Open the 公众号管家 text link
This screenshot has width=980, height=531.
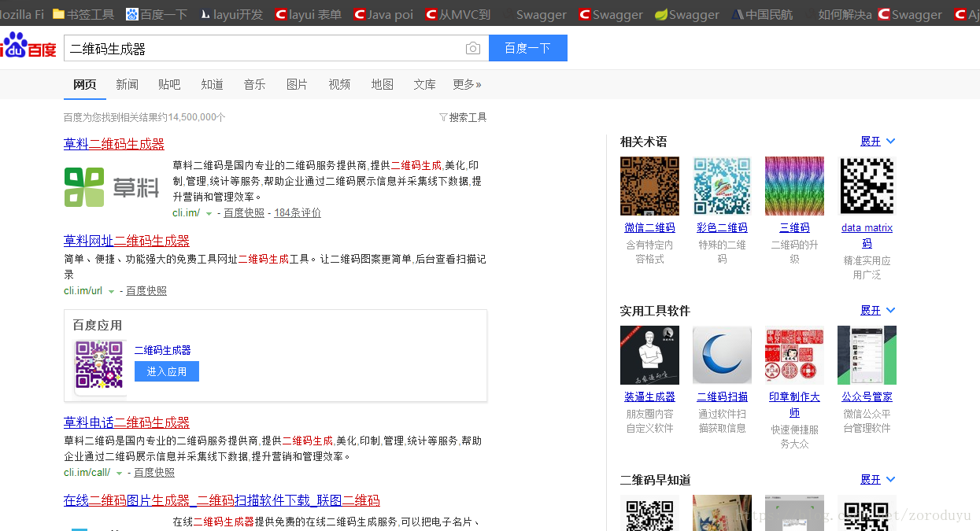pyautogui.click(x=867, y=396)
